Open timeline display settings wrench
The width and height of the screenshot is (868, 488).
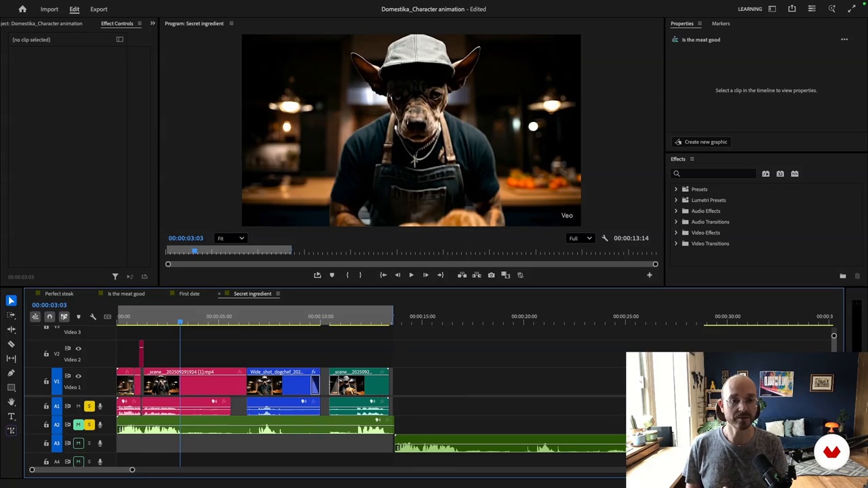coord(93,317)
